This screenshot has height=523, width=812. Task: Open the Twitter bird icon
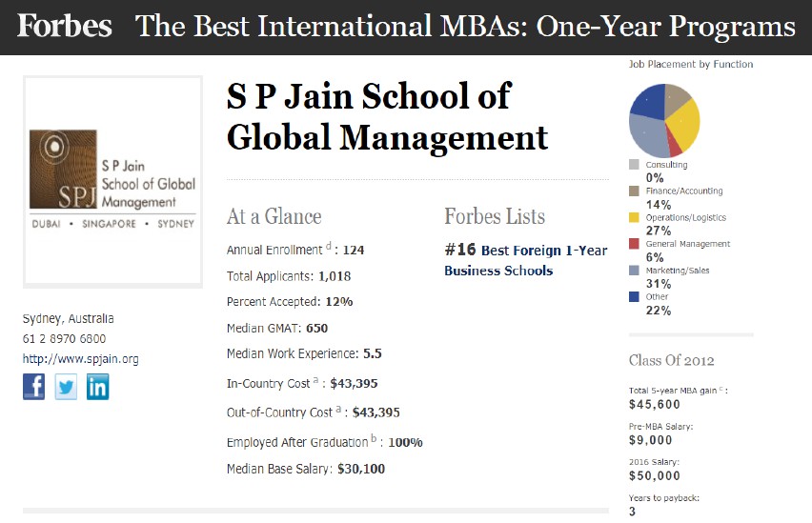click(66, 386)
